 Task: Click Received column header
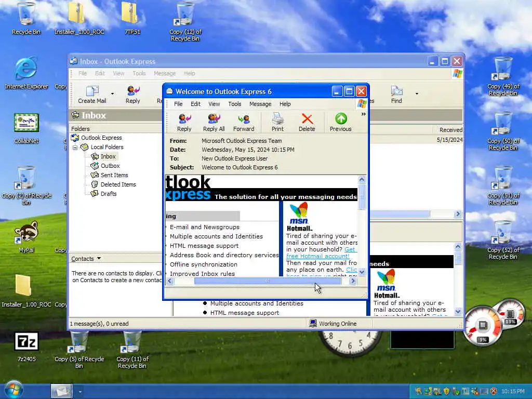[x=449, y=130]
